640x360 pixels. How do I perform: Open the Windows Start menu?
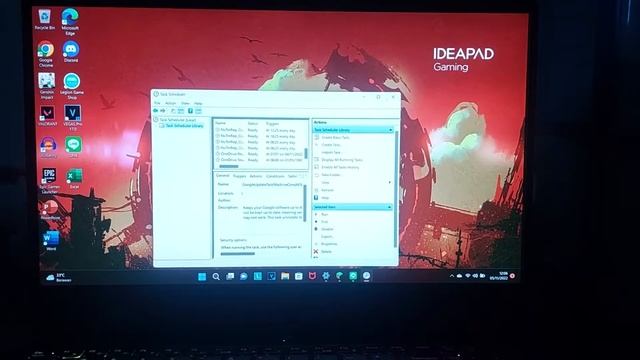202,277
